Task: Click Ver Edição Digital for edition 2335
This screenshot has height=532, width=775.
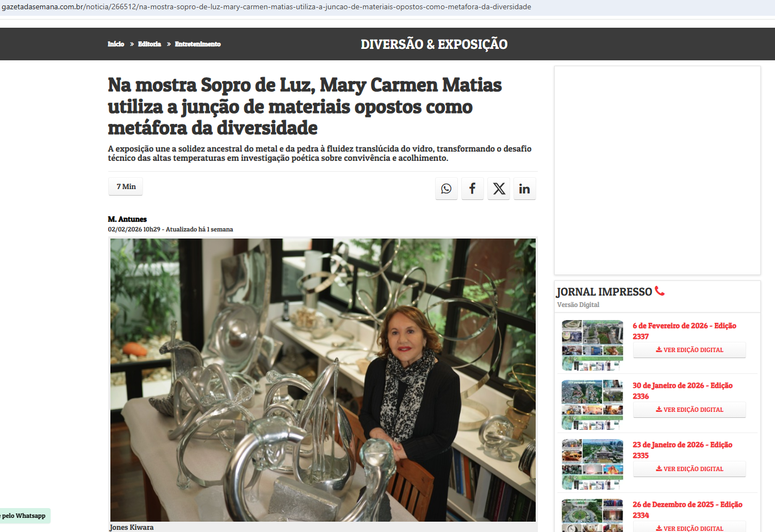Action: (x=690, y=469)
